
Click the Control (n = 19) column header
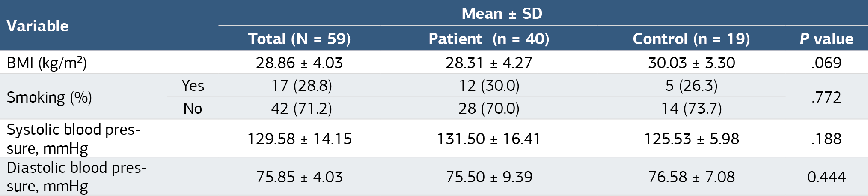(x=691, y=39)
